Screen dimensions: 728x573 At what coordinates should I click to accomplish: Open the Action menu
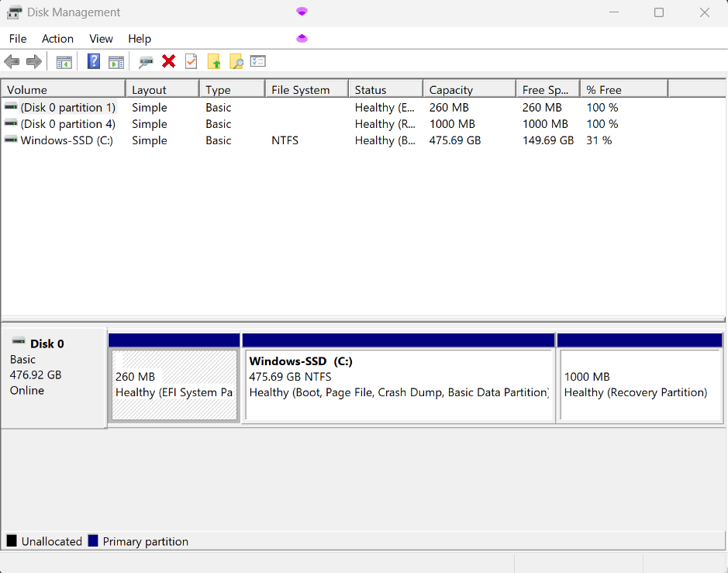pyautogui.click(x=57, y=39)
